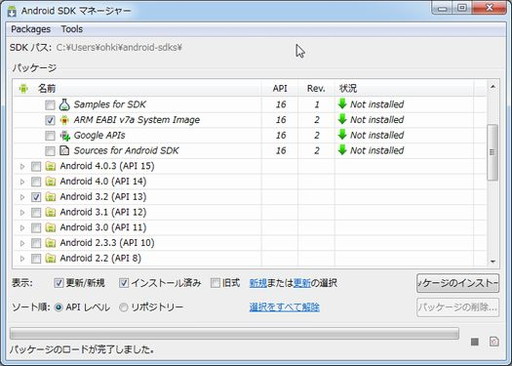Click the Samples for SDK flask icon
Viewport: 512px width, 366px height.
64,105
